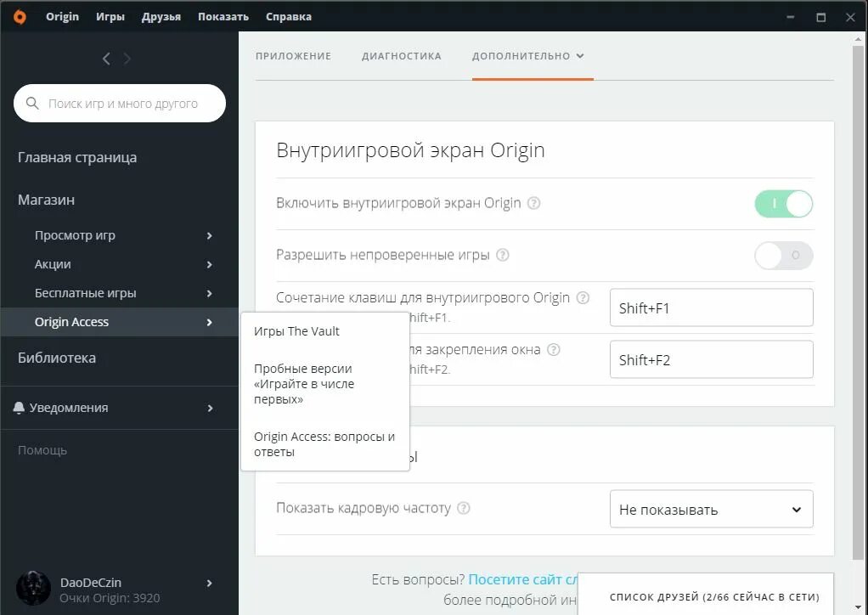The image size is (868, 615).
Task: Follow the Посетите сайт link
Action: click(x=523, y=579)
